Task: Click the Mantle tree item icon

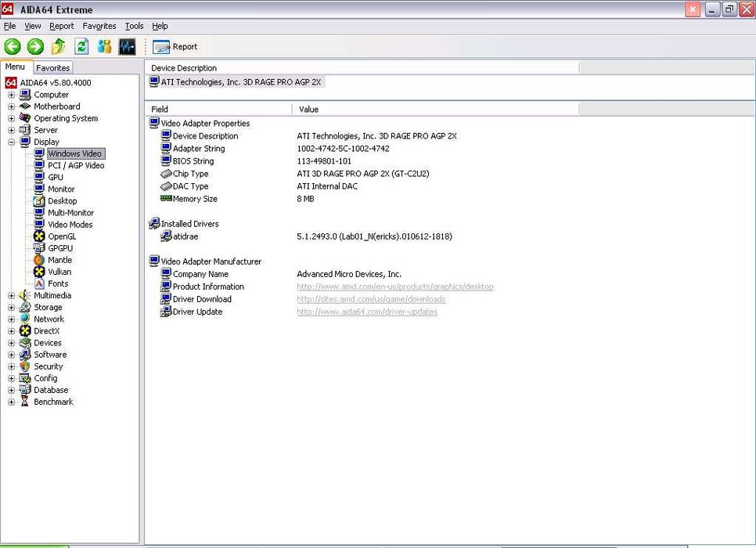Action: (39, 260)
